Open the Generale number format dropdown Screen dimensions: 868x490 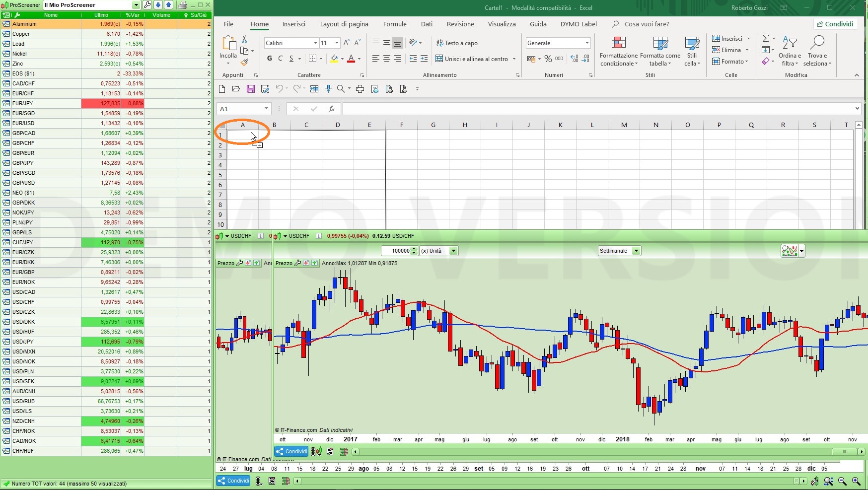click(x=587, y=43)
